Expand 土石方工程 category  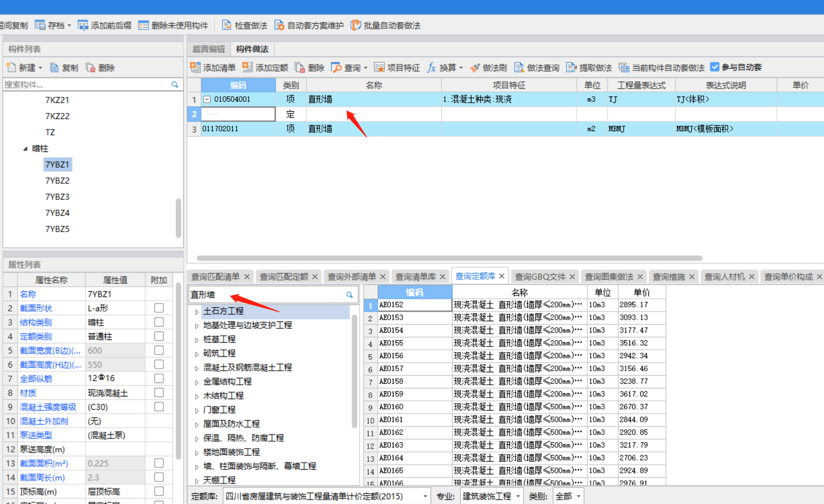pos(197,312)
